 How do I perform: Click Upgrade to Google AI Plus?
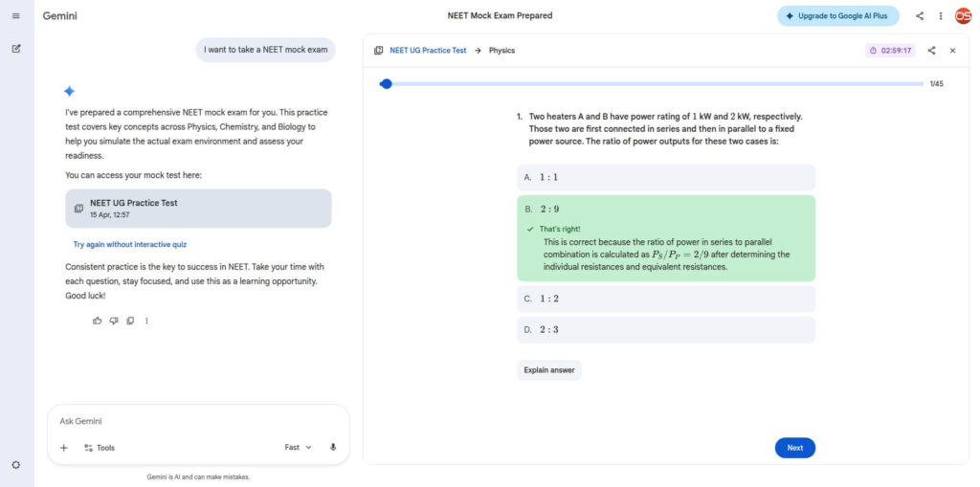tap(837, 16)
